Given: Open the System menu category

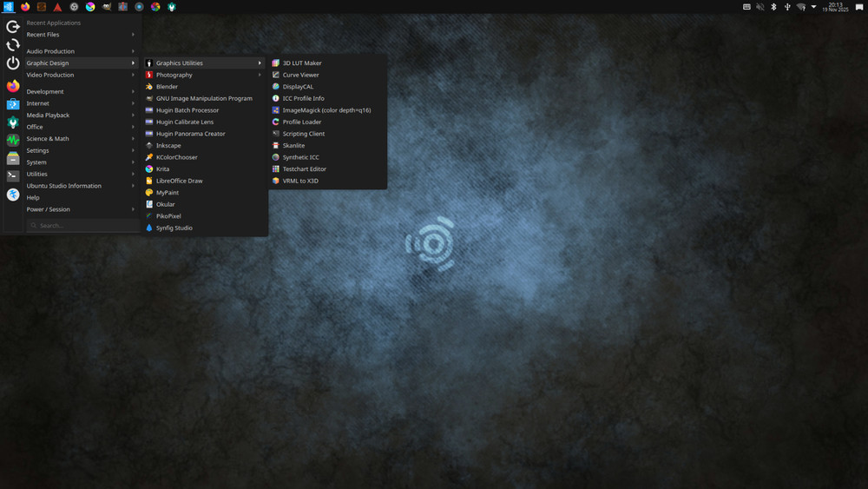Looking at the screenshot, I should point(81,162).
